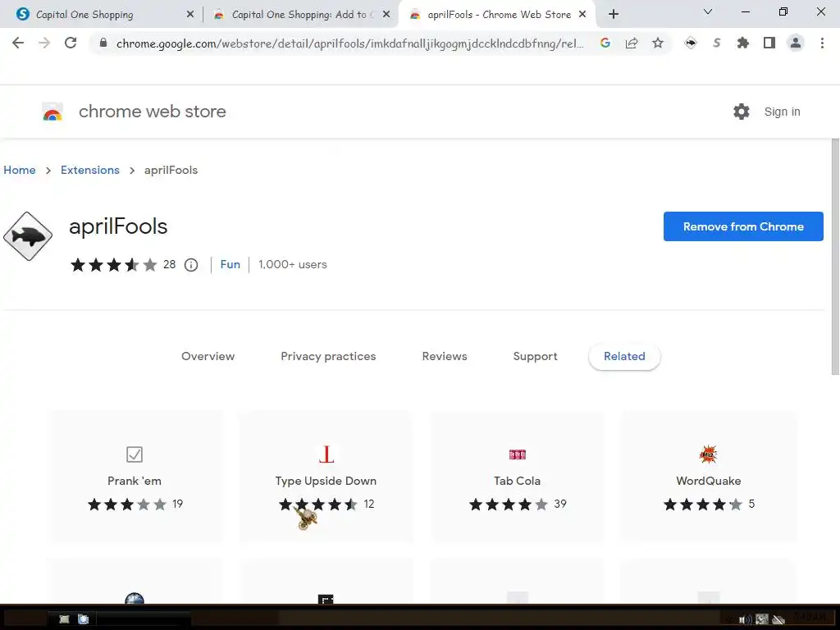Open the Tab Cola extension card

tap(518, 477)
